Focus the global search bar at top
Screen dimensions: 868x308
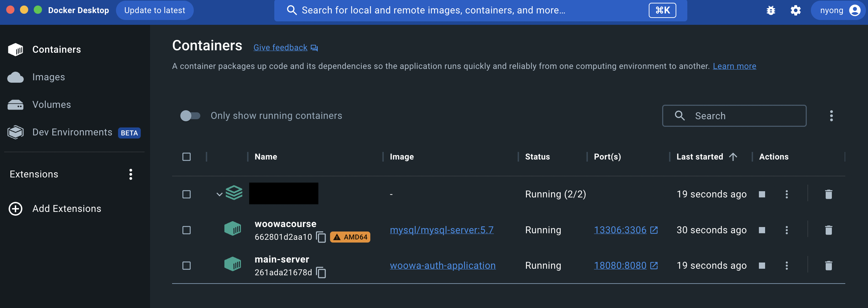click(x=480, y=10)
